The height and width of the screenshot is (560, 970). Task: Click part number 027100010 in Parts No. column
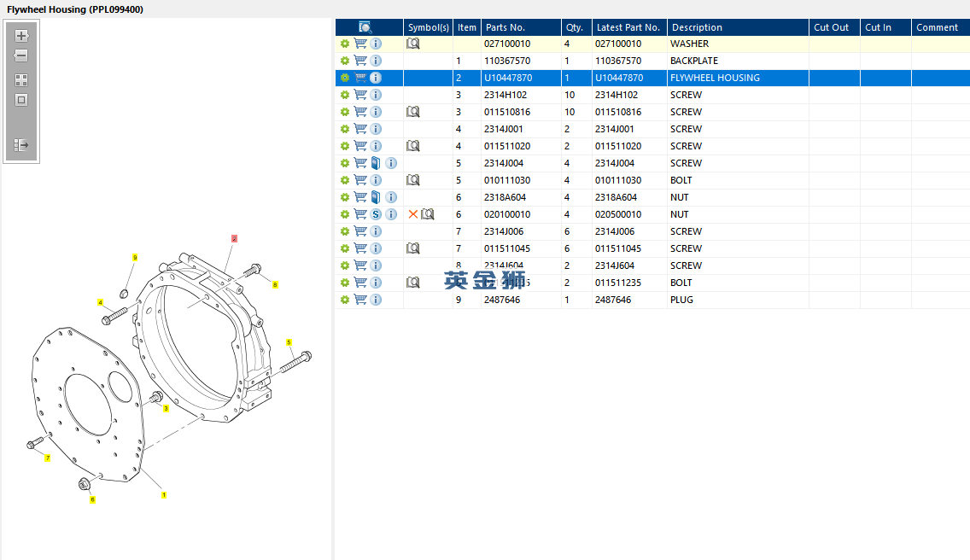pos(507,44)
